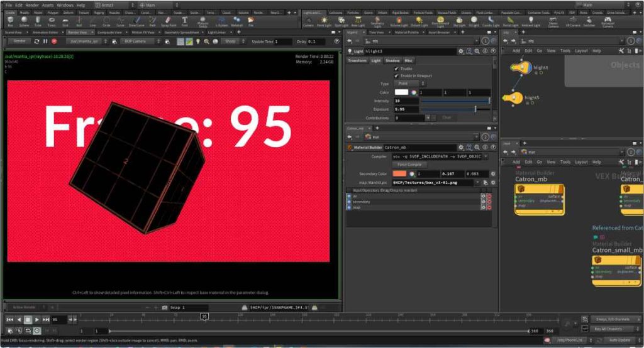This screenshot has width=644, height=348.
Task: Click the orange Secondary Color swatch
Action: coord(399,173)
